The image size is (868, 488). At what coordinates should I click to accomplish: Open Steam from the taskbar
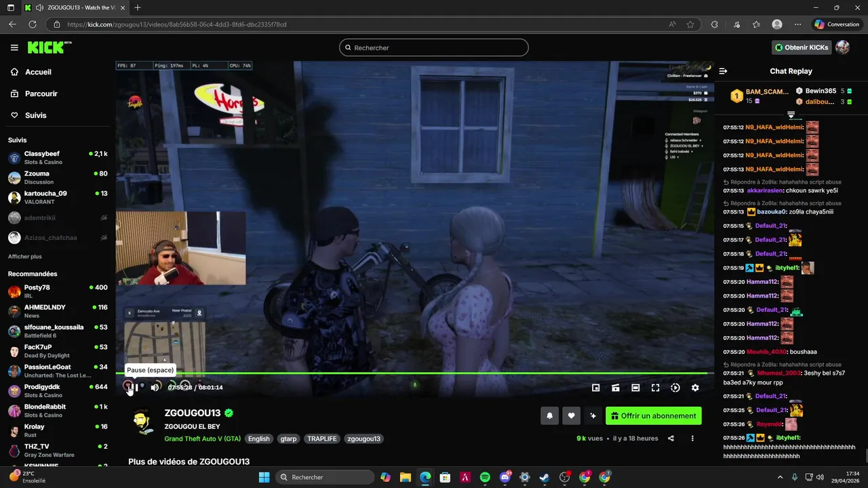pos(544,477)
